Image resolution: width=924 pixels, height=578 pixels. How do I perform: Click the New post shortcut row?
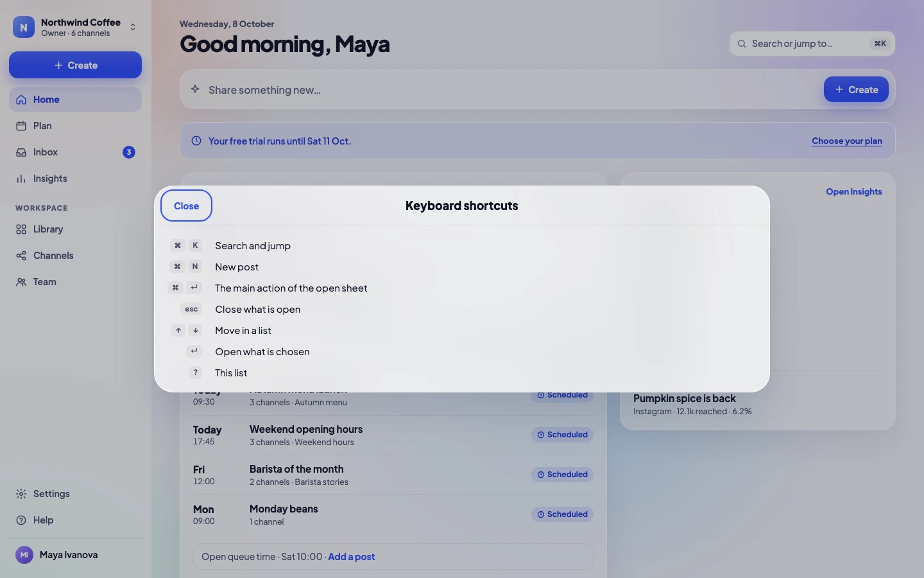tap(461, 267)
